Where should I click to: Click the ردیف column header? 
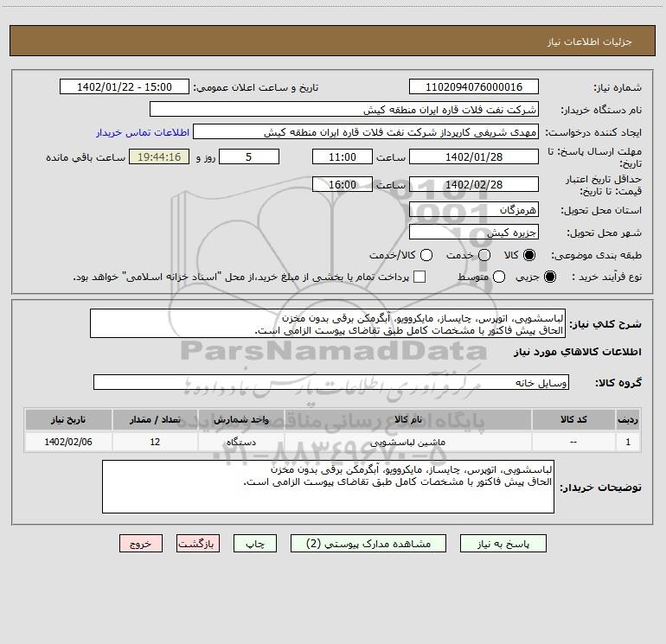point(628,419)
